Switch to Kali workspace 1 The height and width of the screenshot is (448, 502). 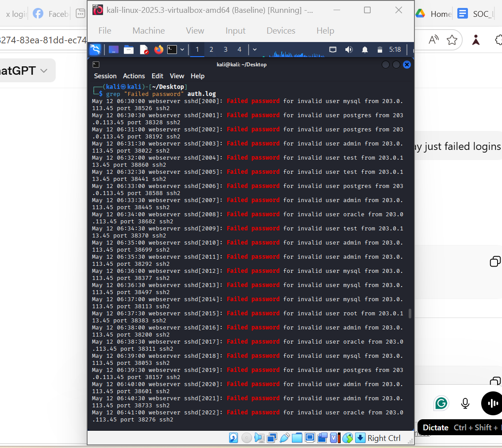pyautogui.click(x=197, y=50)
